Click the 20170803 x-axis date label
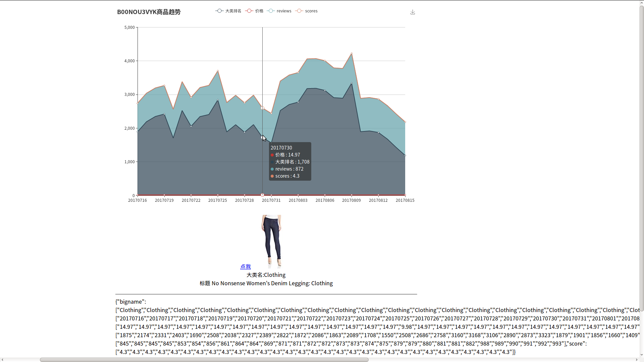 click(298, 200)
